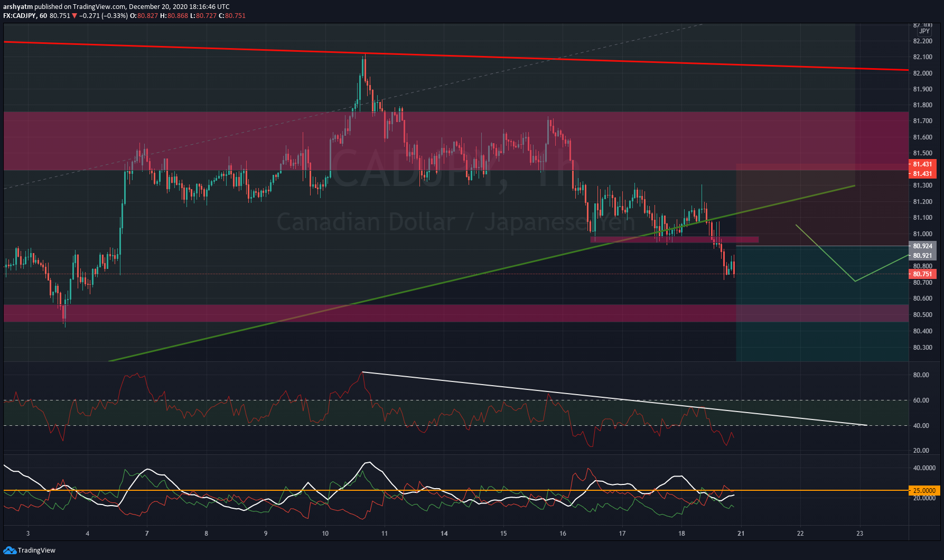
Task: Click the red 80.751 current price tag
Action: click(922, 274)
